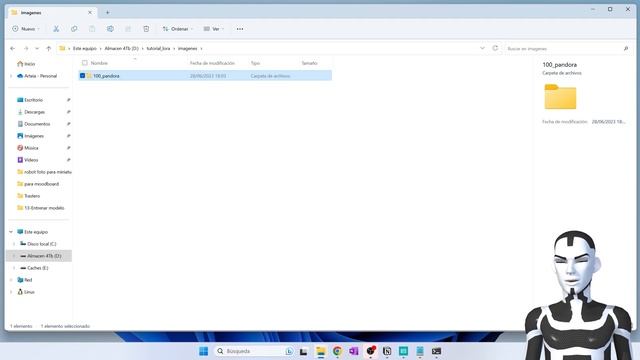Click the Cut (scissors) toolbar icon
The height and width of the screenshot is (360, 640).
point(56,29)
